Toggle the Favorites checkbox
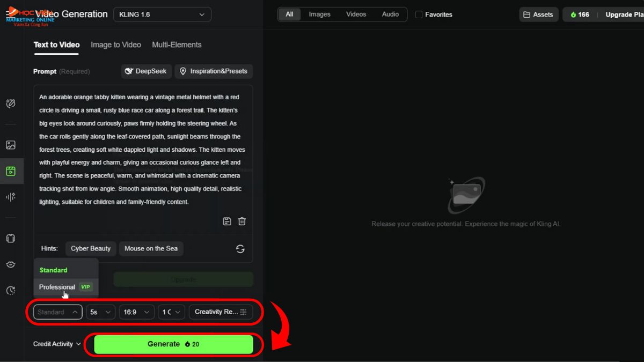The height and width of the screenshot is (362, 644). pos(419,14)
